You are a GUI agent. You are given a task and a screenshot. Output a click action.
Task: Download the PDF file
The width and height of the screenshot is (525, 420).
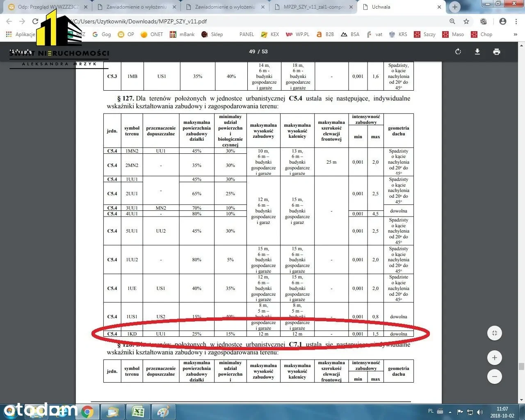[x=477, y=52]
